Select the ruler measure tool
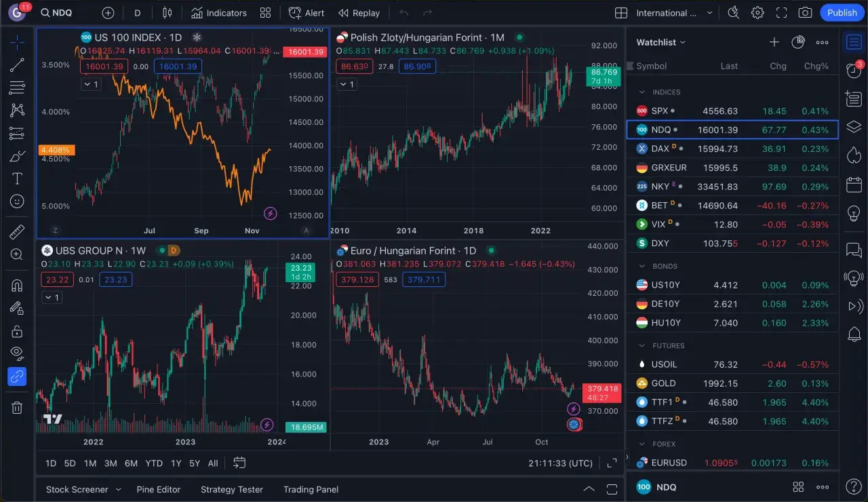The image size is (868, 502). click(x=17, y=232)
